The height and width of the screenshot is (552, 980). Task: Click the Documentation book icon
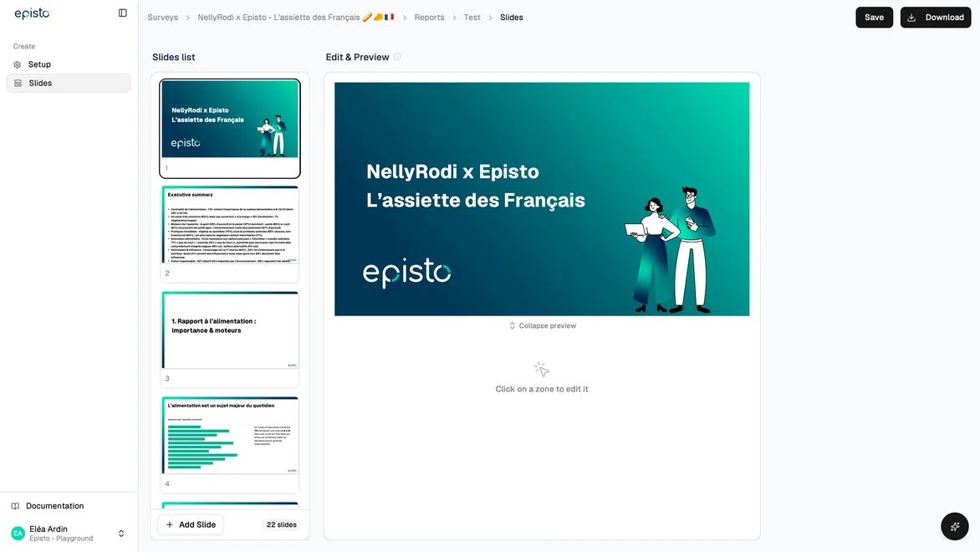pyautogui.click(x=16, y=506)
